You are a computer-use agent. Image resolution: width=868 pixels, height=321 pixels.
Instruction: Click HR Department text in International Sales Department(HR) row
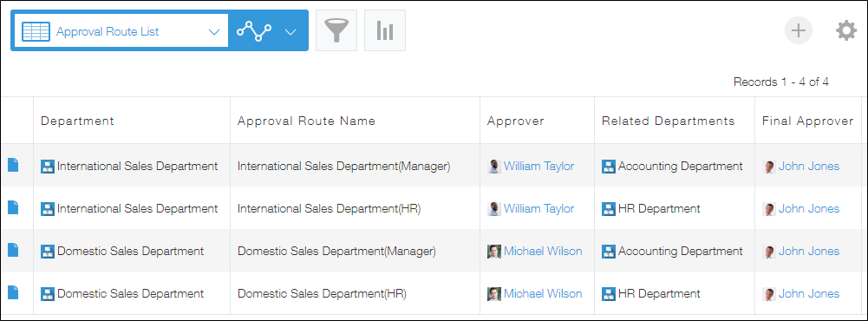[659, 208]
